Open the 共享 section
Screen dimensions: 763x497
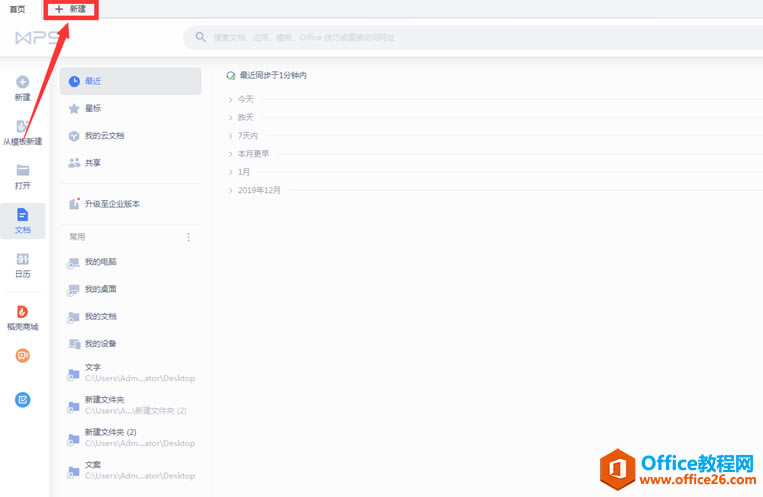pyautogui.click(x=130, y=163)
